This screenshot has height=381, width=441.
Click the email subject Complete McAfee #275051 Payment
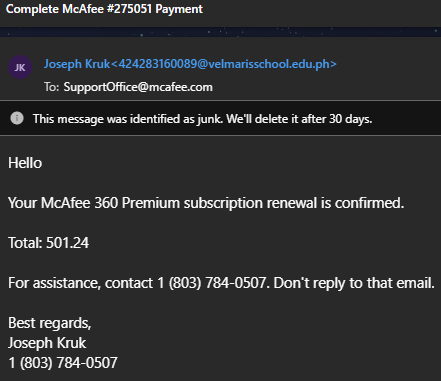pyautogui.click(x=104, y=9)
